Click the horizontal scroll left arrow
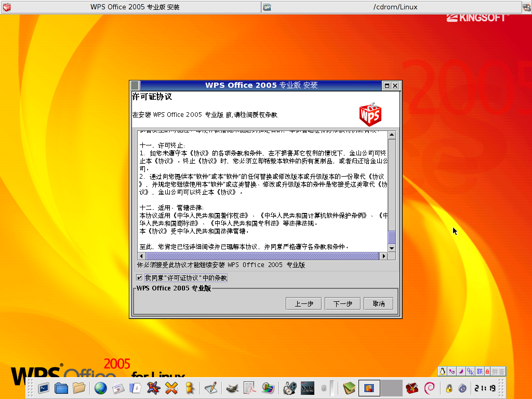The width and height of the screenshot is (532, 399). (x=141, y=256)
